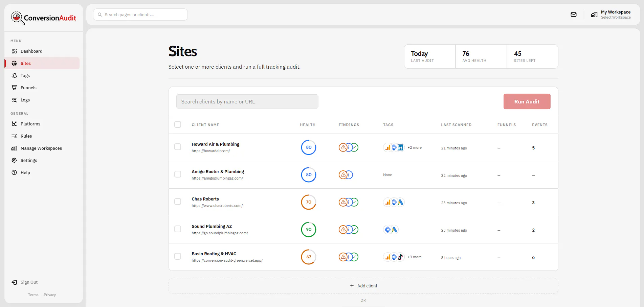Click the Settings gear icon
Screen dimensions: 644x307
point(14,160)
